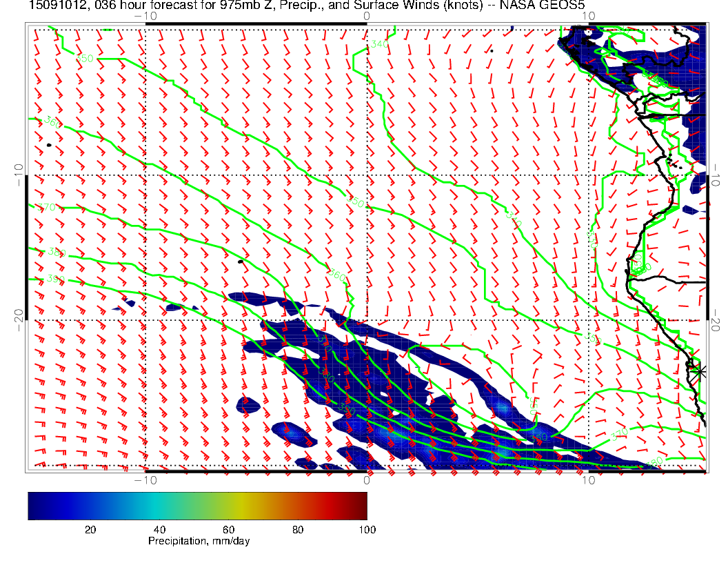
Task: Click the green 380 label at left edge
Action: click(x=57, y=253)
